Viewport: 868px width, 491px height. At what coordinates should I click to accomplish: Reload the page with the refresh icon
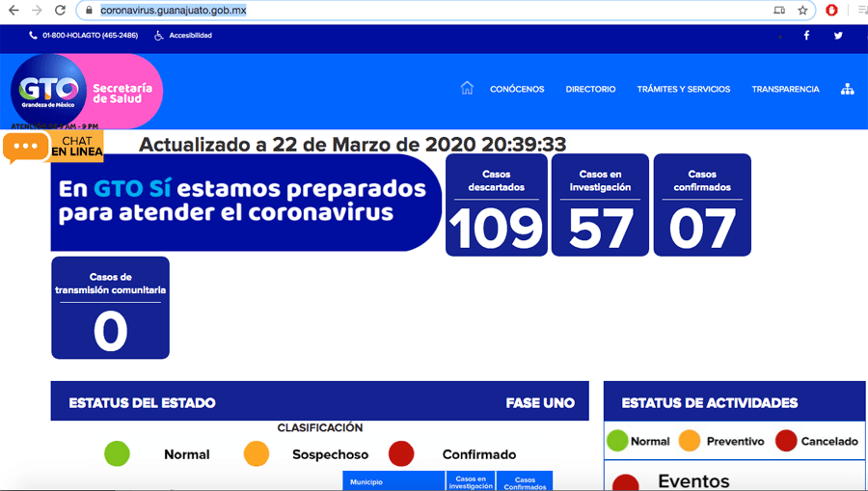tap(60, 11)
